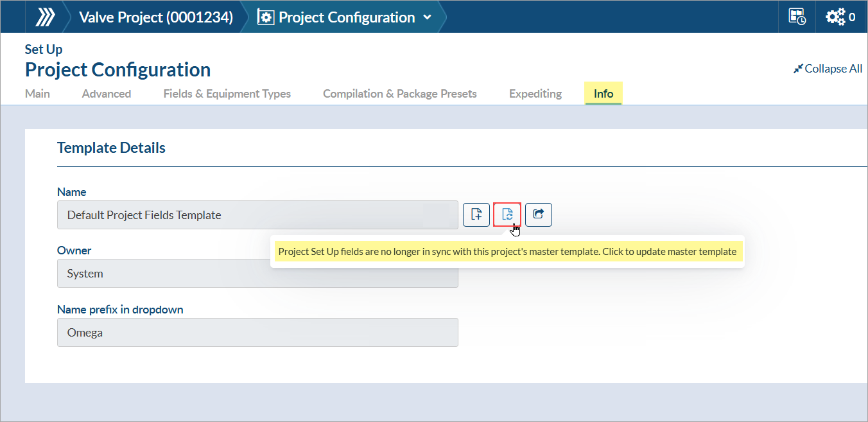Click the Name prefix field showing Omega
Viewport: 868px width, 422px height.
coord(257,333)
